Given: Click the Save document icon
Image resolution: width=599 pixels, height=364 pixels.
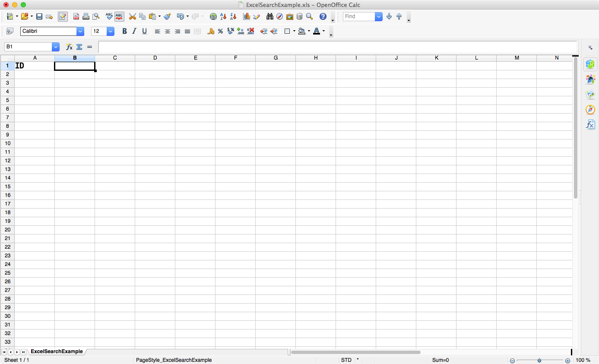Looking at the screenshot, I should coord(39,16).
